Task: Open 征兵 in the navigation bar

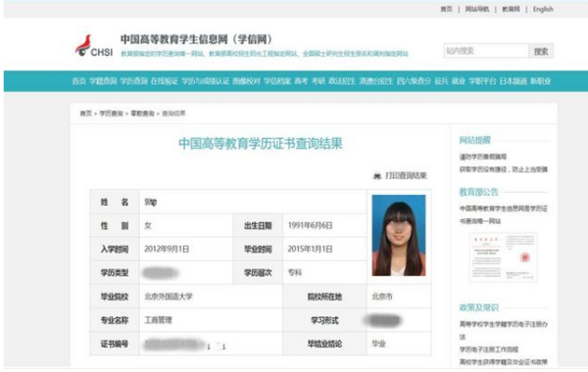Action: [x=441, y=81]
